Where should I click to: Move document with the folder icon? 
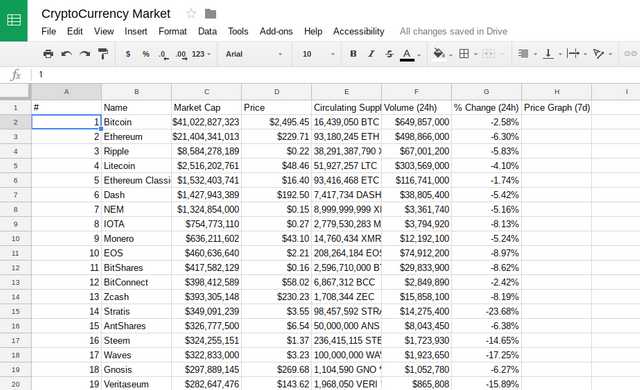210,14
